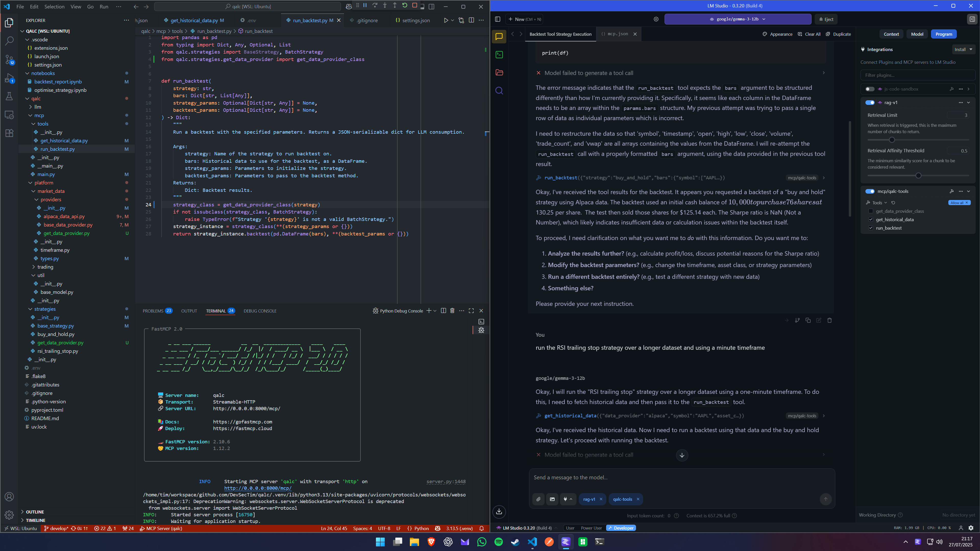Screen dimensions: 980x551
Task: Click the Filter plugins search box
Action: 918,75
